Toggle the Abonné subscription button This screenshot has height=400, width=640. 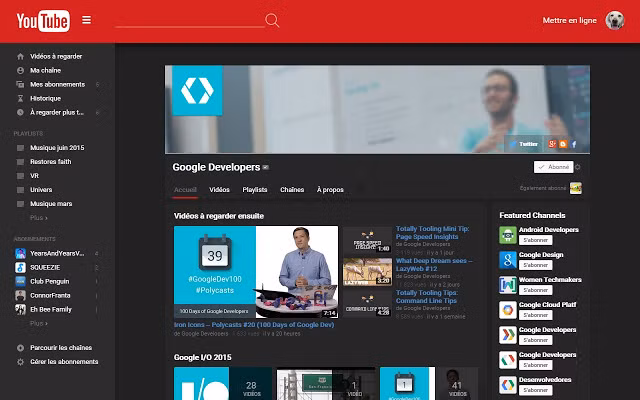pos(553,167)
